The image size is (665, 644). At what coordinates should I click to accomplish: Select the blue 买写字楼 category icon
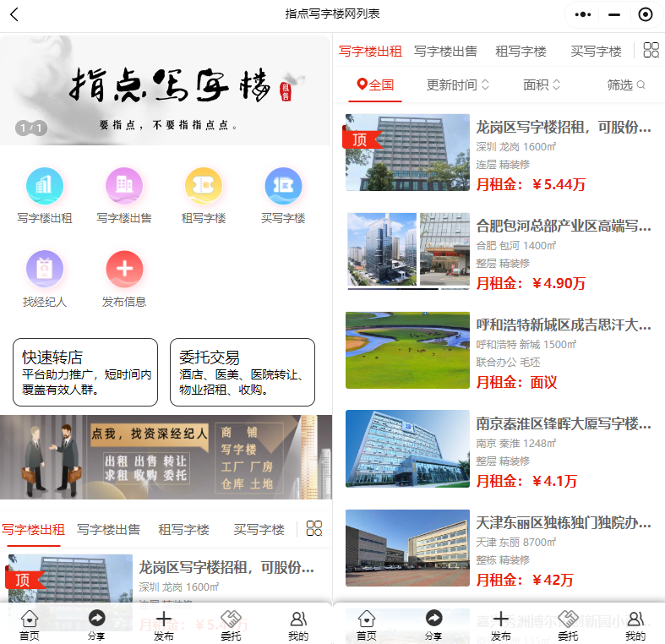(283, 187)
